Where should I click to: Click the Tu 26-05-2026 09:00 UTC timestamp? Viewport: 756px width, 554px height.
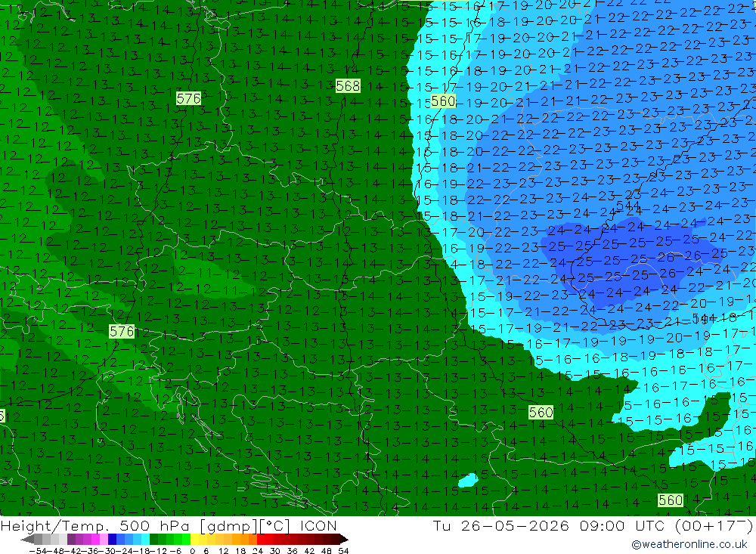click(550, 525)
